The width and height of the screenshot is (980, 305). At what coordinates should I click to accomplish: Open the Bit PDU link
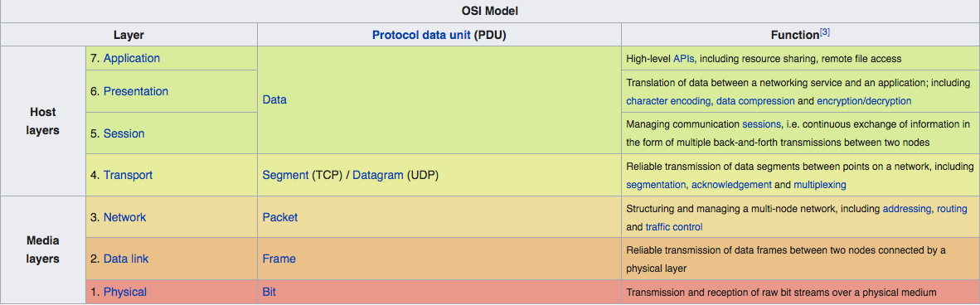coord(269,291)
